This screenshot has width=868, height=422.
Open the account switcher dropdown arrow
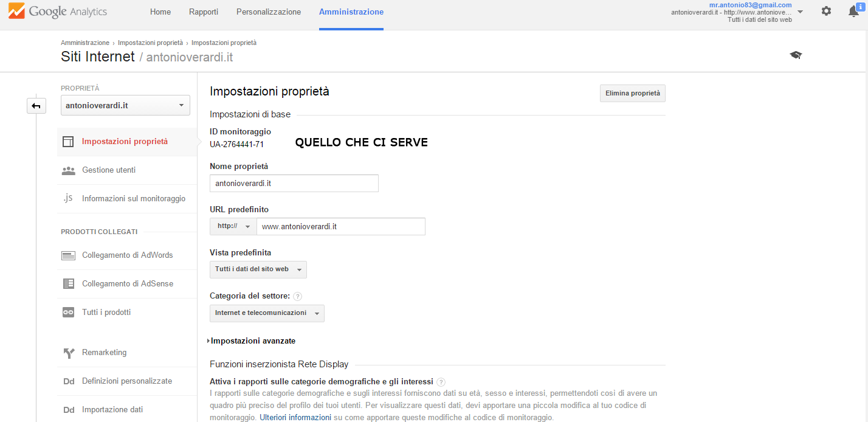[x=800, y=12]
